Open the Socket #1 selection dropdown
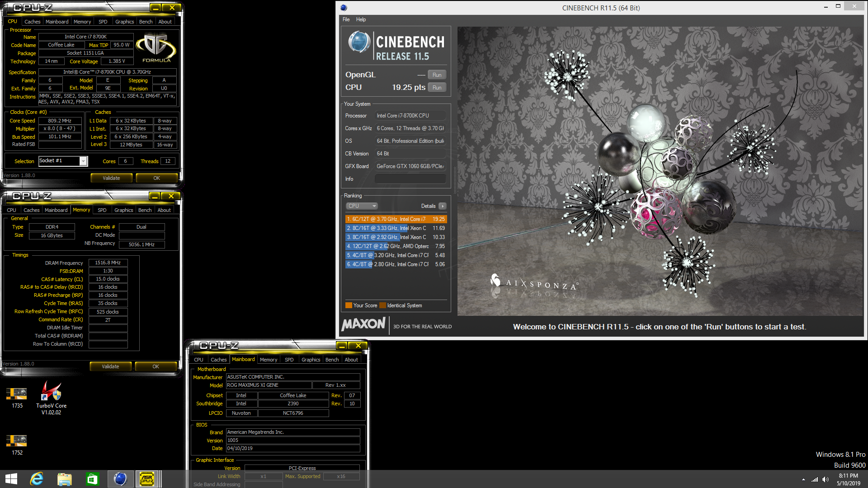The image size is (868, 488). (x=83, y=161)
